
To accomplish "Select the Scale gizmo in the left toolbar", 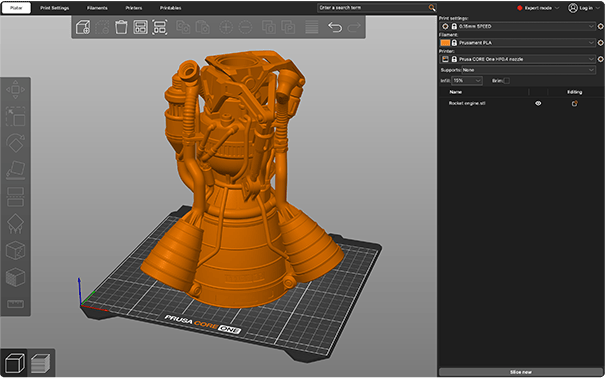I will click(15, 116).
